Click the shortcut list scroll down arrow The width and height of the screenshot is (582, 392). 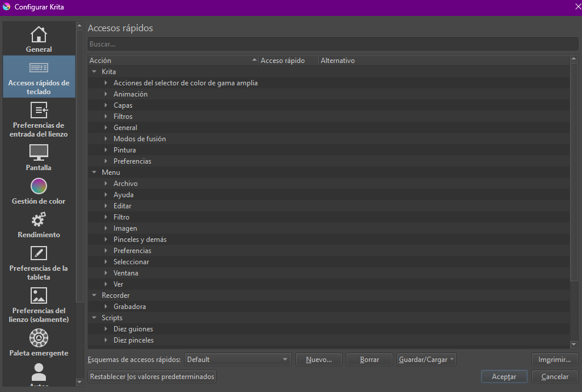574,344
